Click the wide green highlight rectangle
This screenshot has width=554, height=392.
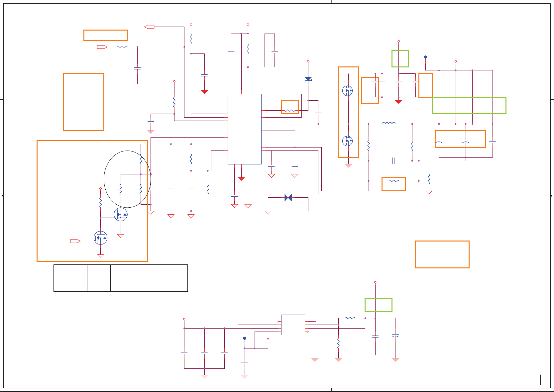pyautogui.click(x=469, y=105)
